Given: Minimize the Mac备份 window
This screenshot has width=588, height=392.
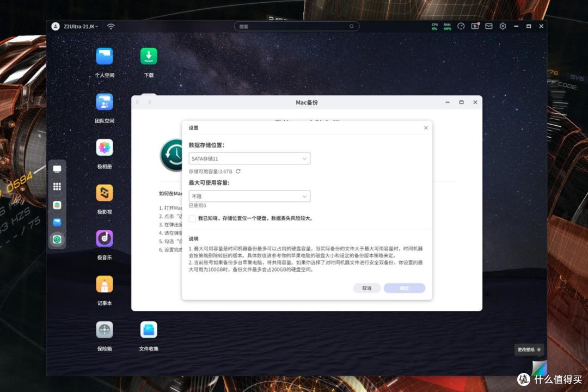Looking at the screenshot, I should click(448, 102).
